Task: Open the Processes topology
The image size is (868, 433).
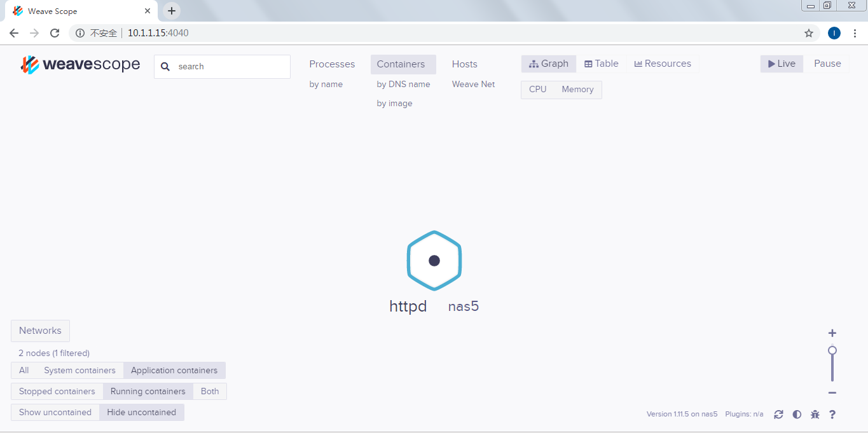Action: click(x=332, y=64)
